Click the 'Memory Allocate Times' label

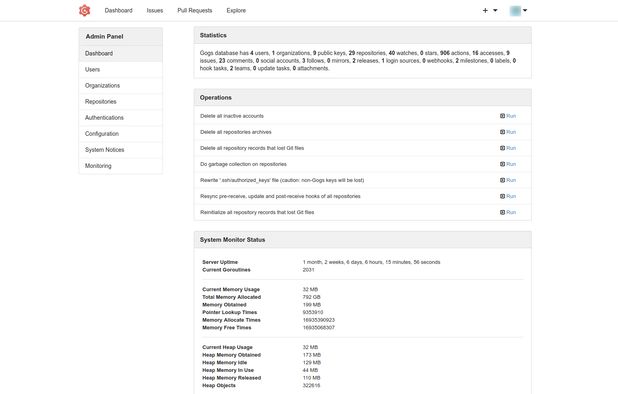pyautogui.click(x=231, y=320)
